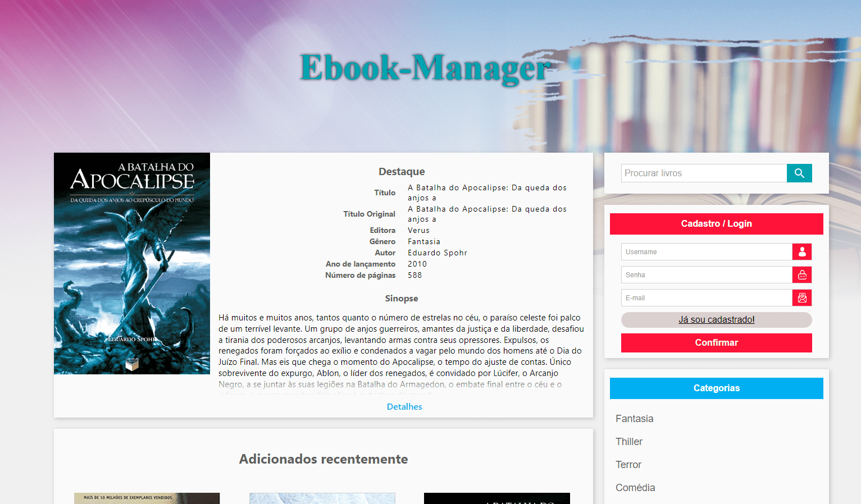Open the Comédia category
The height and width of the screenshot is (504, 861).
click(x=635, y=488)
